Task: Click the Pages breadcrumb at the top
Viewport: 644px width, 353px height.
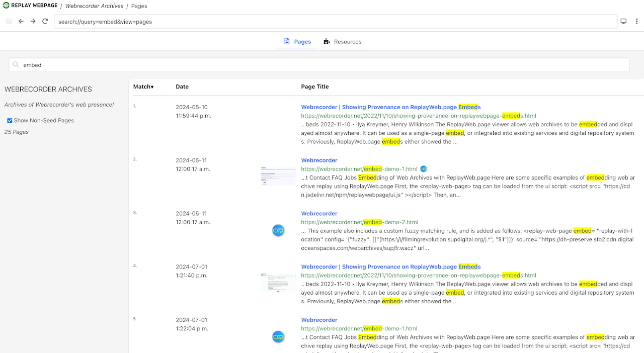Action: (139, 6)
